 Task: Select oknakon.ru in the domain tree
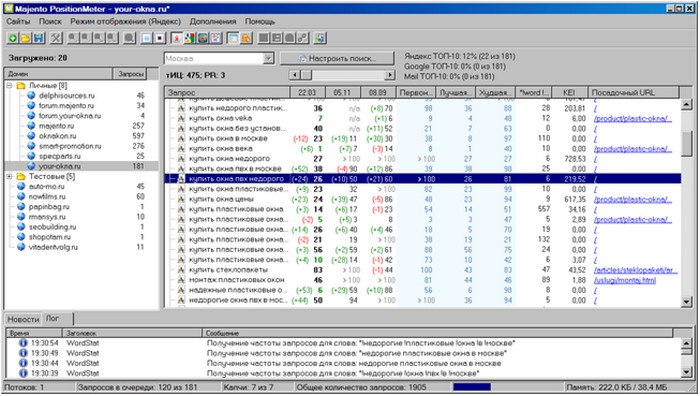(x=58, y=136)
